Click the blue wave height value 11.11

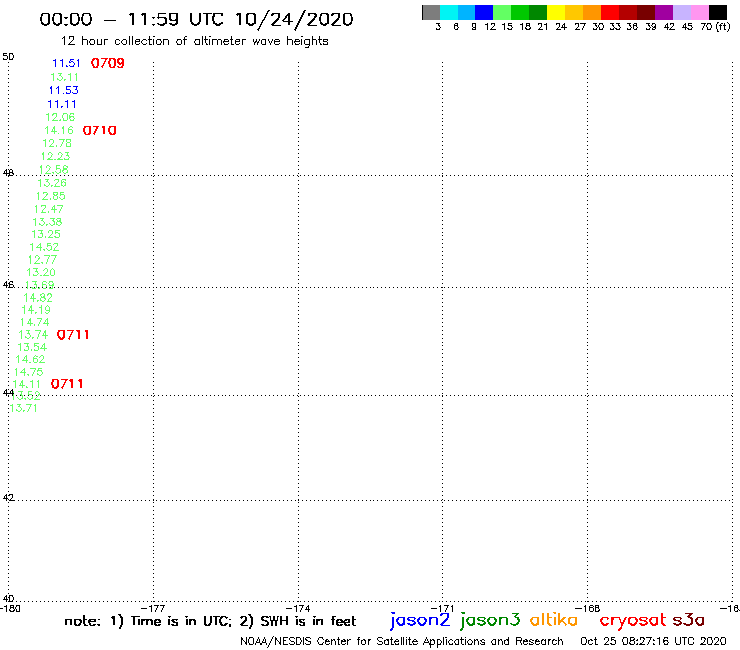click(x=62, y=104)
